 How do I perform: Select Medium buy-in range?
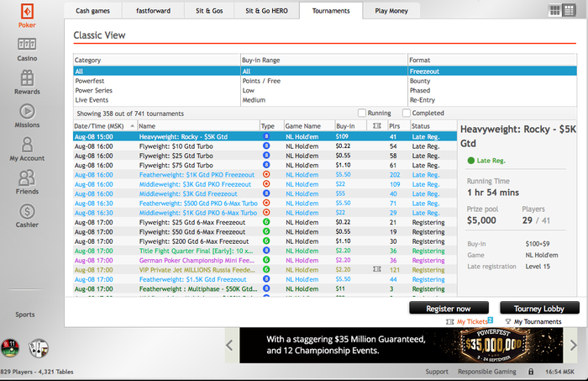click(324, 100)
